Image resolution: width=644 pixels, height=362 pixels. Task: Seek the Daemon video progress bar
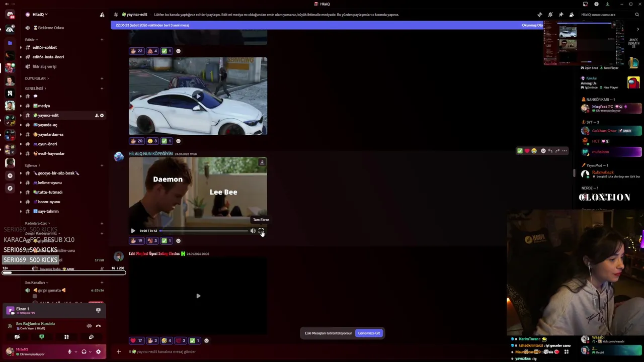click(204, 231)
